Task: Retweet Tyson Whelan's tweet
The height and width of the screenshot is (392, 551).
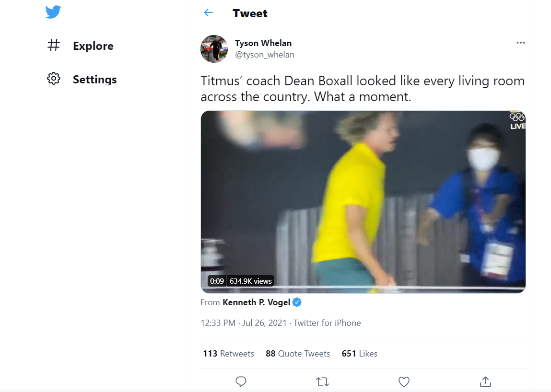Action: click(322, 381)
